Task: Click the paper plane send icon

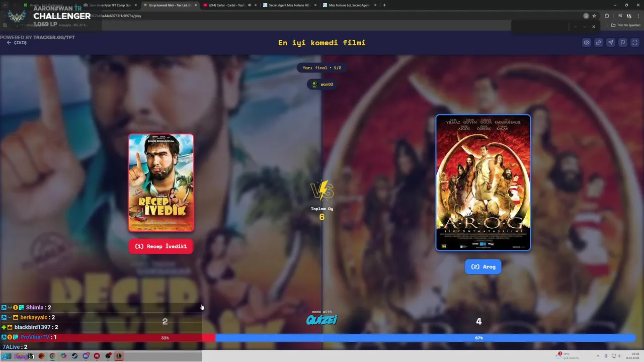Action: pyautogui.click(x=611, y=43)
